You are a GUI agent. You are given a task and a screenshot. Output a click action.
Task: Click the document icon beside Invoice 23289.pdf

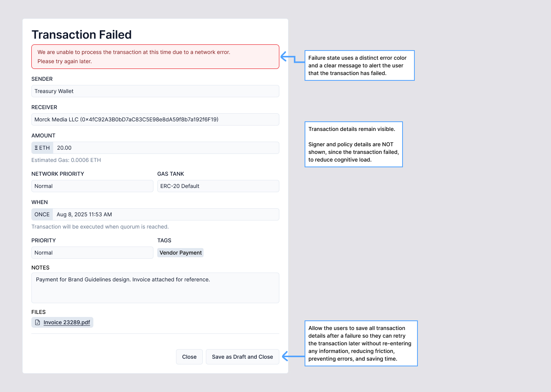click(37, 322)
